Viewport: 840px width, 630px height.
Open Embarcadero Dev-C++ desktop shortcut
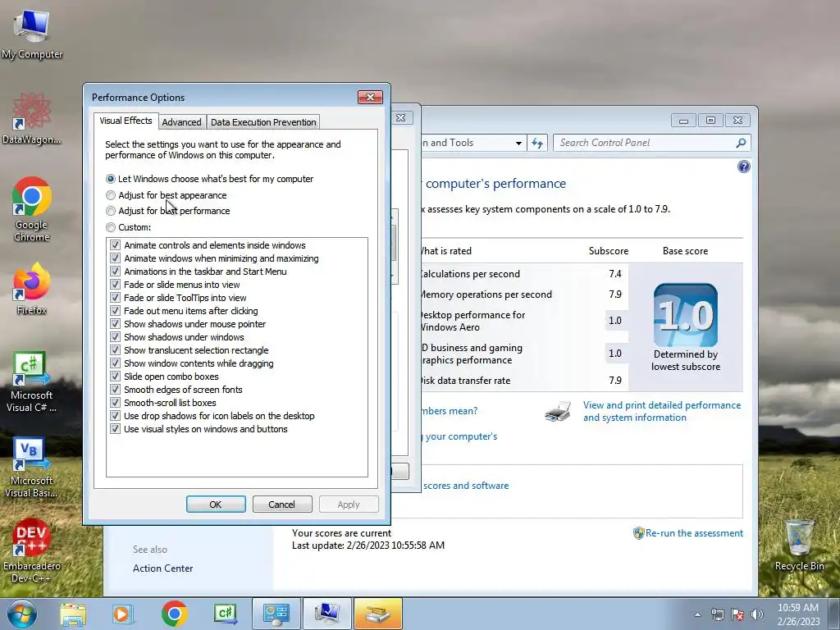click(x=32, y=551)
